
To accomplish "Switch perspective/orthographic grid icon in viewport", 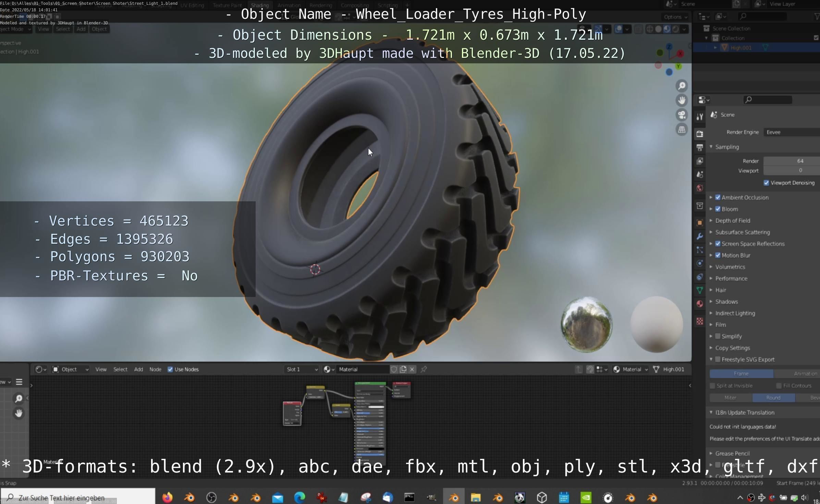I will click(x=682, y=130).
